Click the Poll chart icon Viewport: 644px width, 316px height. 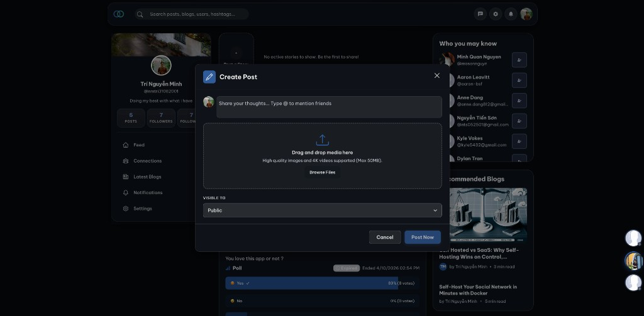pos(228,268)
